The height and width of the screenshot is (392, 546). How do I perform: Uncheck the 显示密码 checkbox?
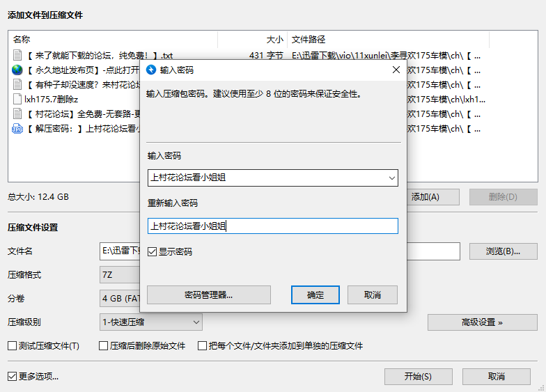153,251
